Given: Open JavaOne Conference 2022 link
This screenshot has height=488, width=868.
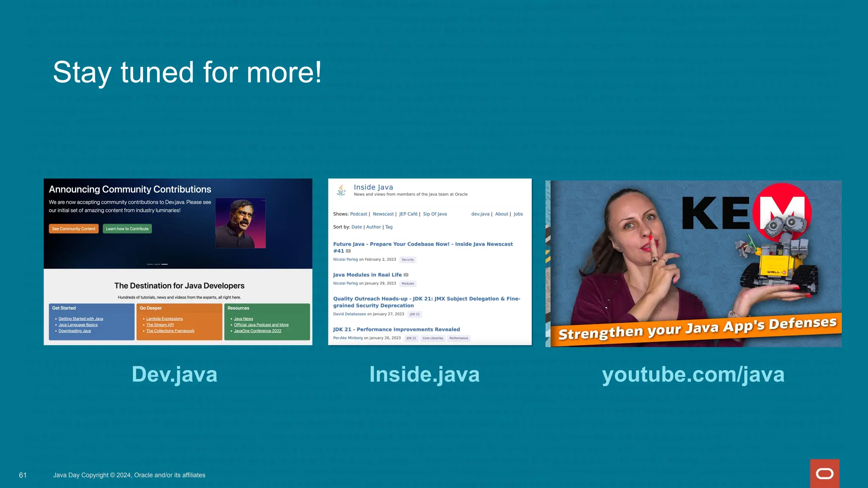Looking at the screenshot, I should click(x=258, y=331).
